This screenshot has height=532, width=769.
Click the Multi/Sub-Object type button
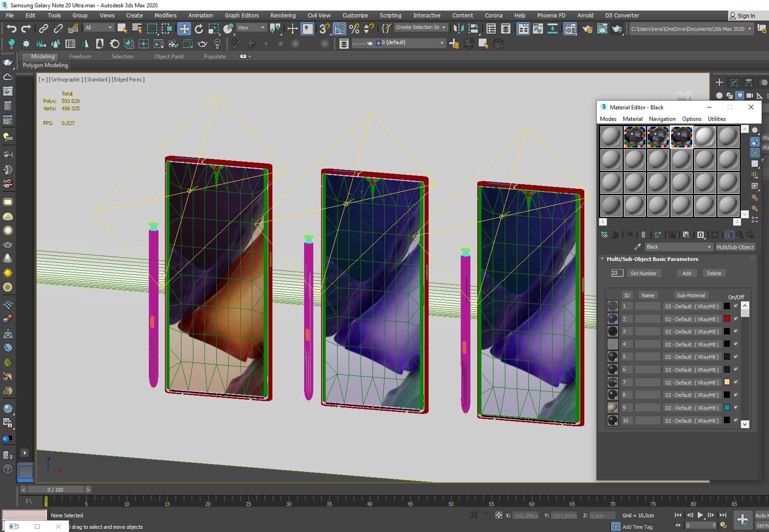[x=735, y=247]
